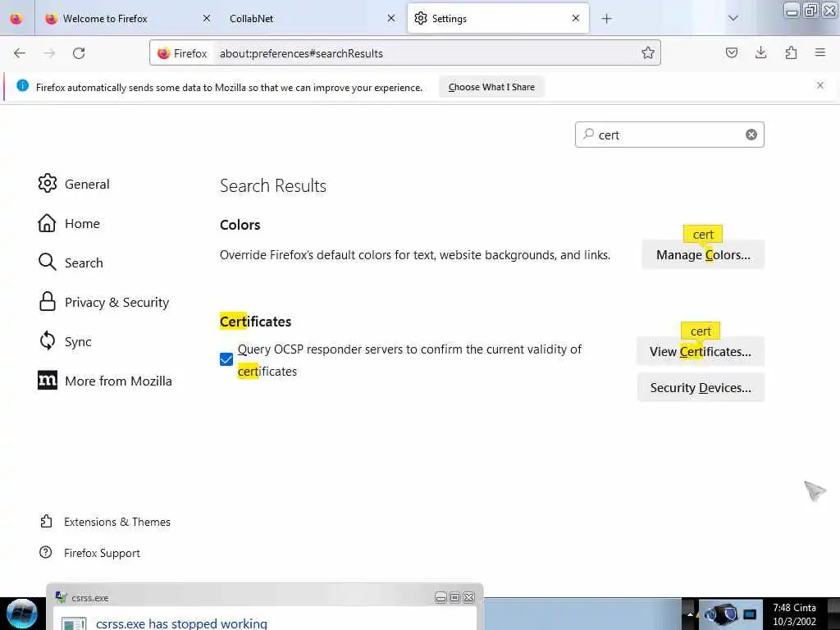Open the Windows Start orb

pos(21,614)
